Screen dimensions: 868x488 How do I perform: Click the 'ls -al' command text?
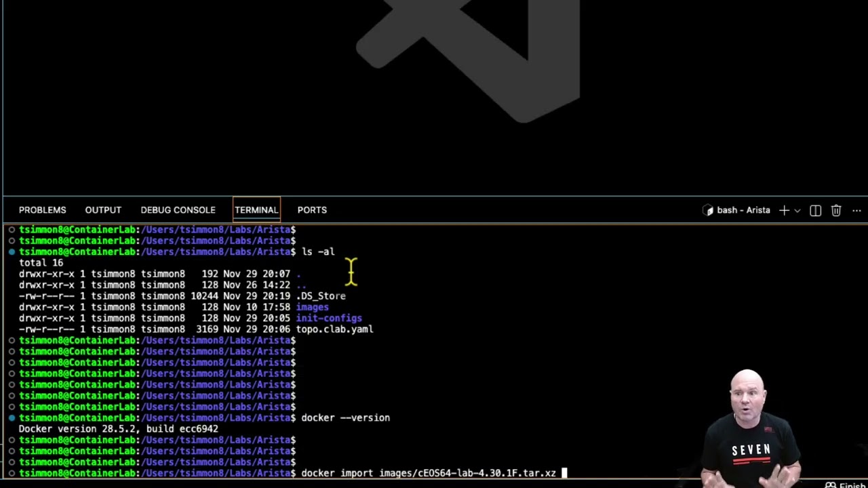click(x=318, y=251)
